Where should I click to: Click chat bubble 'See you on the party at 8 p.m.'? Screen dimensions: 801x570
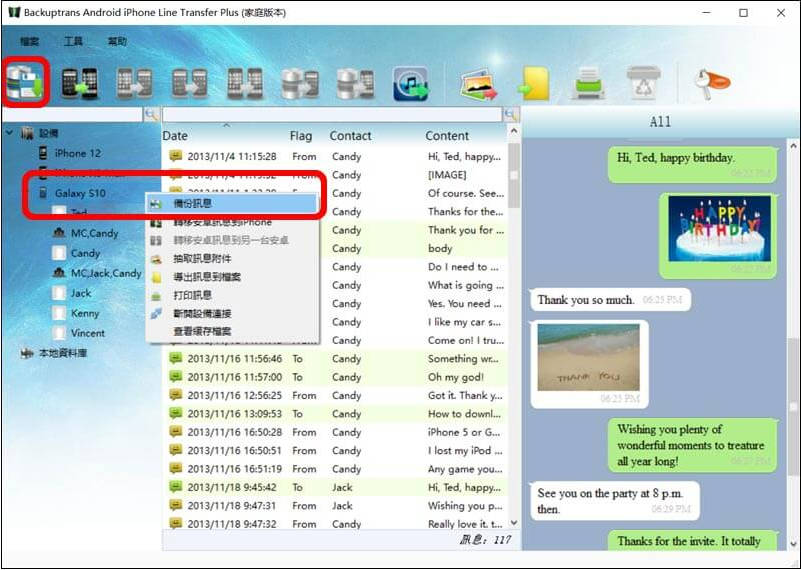pos(615,501)
